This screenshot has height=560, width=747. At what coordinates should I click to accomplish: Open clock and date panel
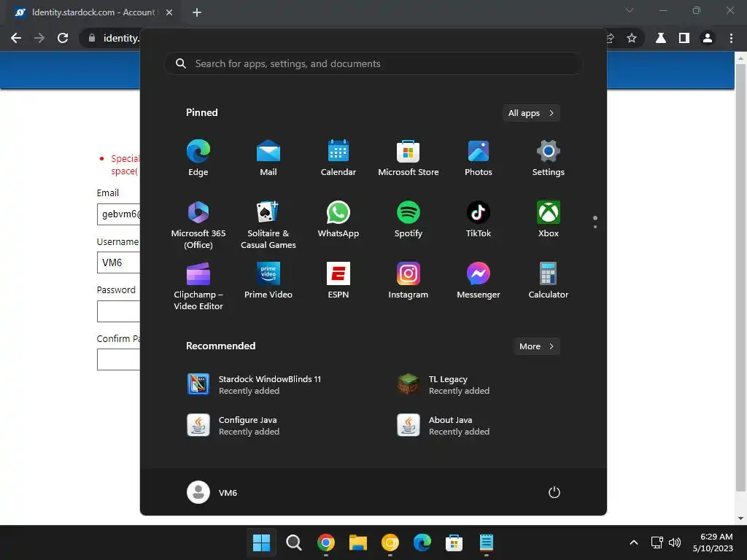(713, 542)
